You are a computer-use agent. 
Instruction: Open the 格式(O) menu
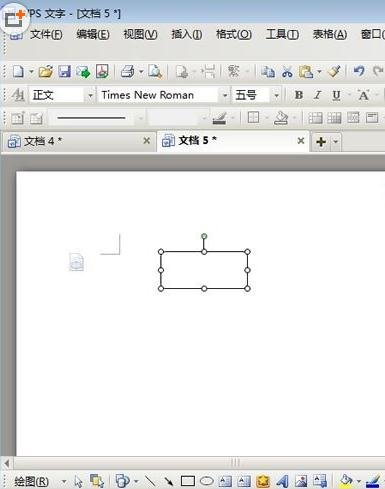coord(234,34)
